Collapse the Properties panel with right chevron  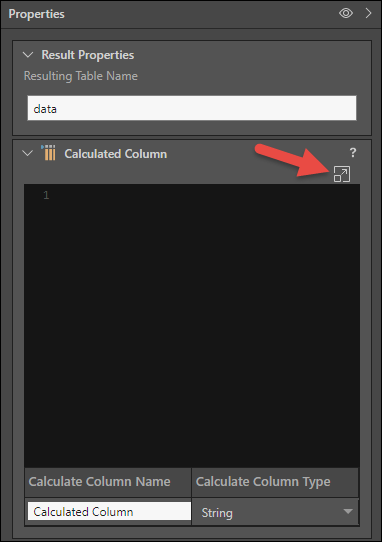click(x=368, y=13)
